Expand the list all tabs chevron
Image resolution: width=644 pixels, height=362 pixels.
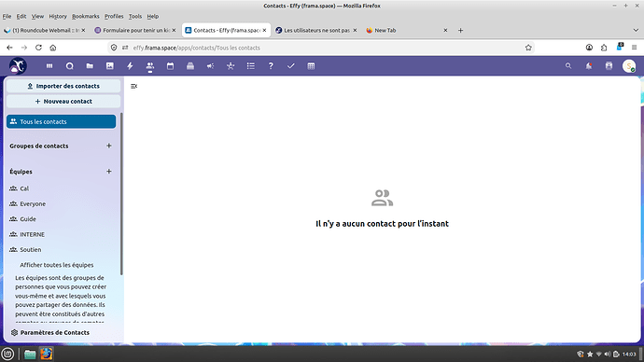point(636,31)
